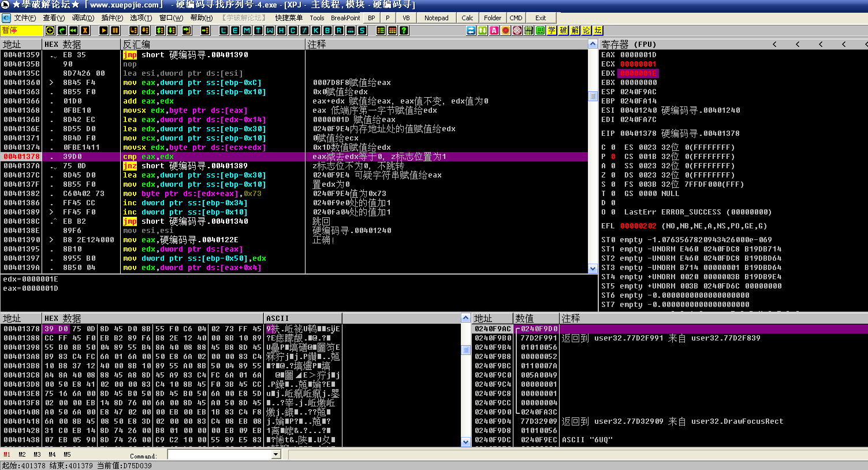This screenshot has width=868, height=470.
Task: Open the Call stack K window icon
Action: coord(316,30)
